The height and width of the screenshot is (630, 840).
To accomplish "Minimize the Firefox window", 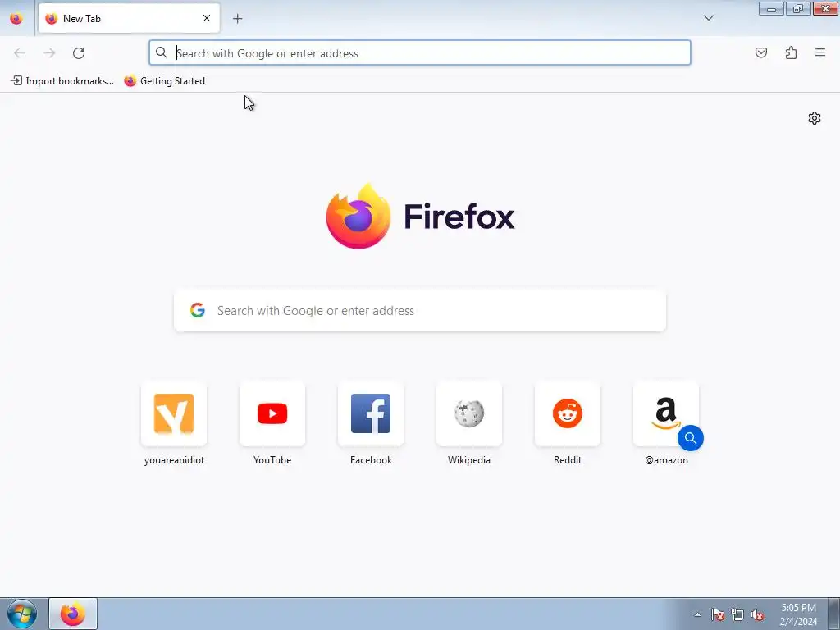I will coord(771,8).
